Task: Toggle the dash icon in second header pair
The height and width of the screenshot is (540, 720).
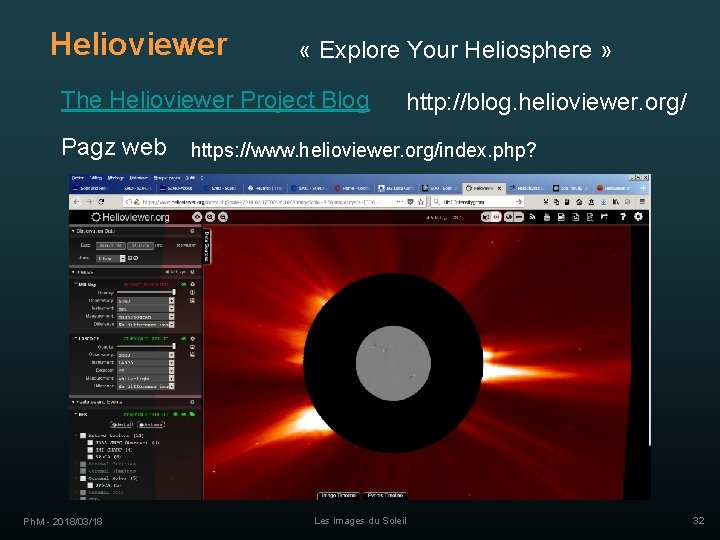Action: [519, 217]
